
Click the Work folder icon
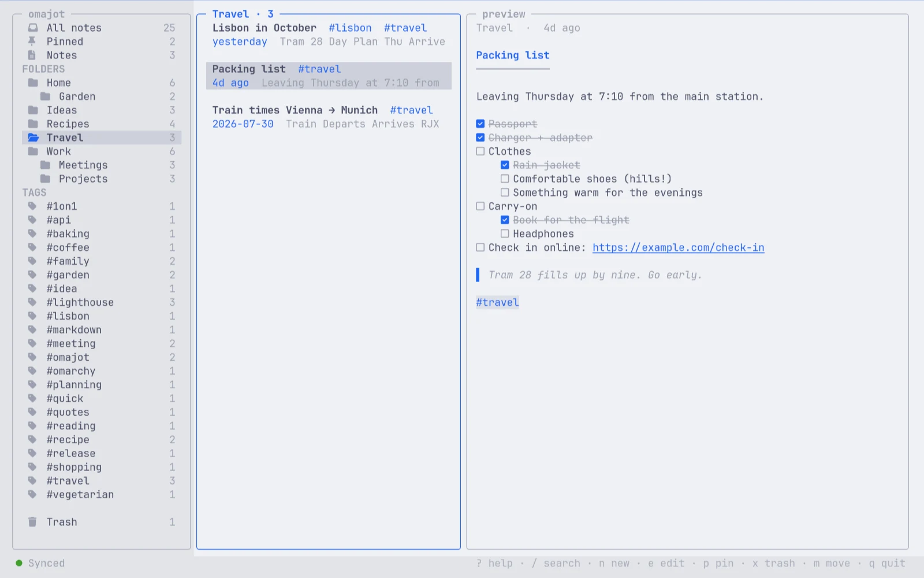33,151
